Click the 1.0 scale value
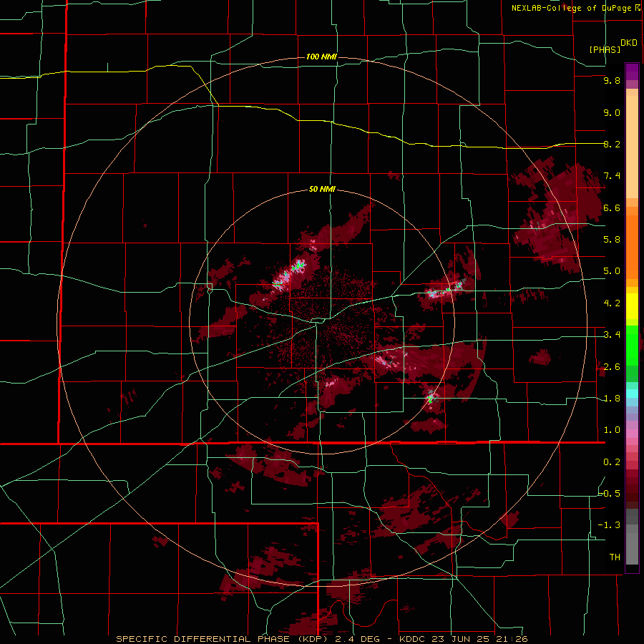This screenshot has height=644, width=644. [x=612, y=430]
